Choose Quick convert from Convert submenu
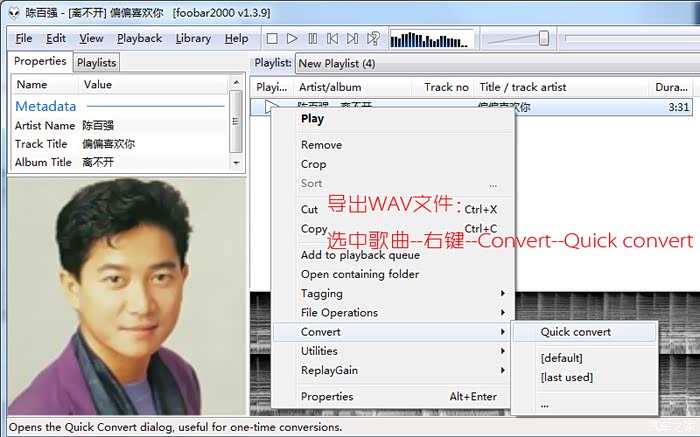Image resolution: width=700 pixels, height=437 pixels. coord(576,332)
